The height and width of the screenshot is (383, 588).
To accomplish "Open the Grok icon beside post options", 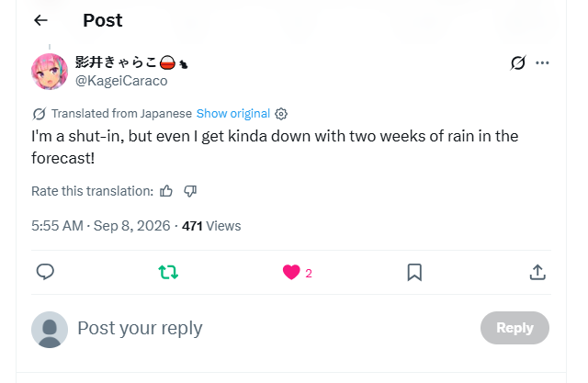I will click(x=518, y=63).
